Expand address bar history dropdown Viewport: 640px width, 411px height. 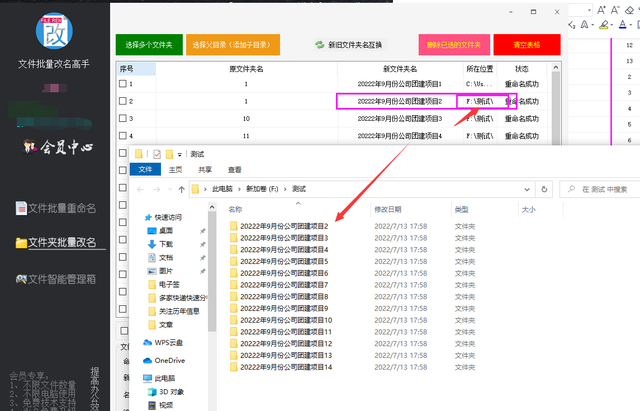527,189
